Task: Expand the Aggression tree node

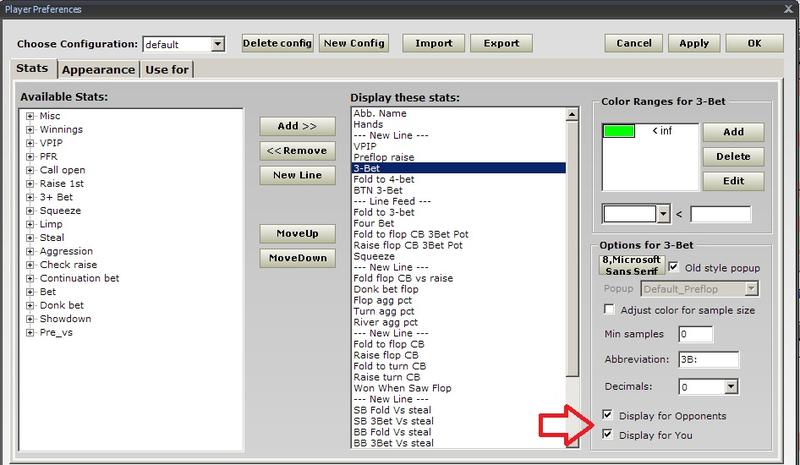Action: point(30,251)
